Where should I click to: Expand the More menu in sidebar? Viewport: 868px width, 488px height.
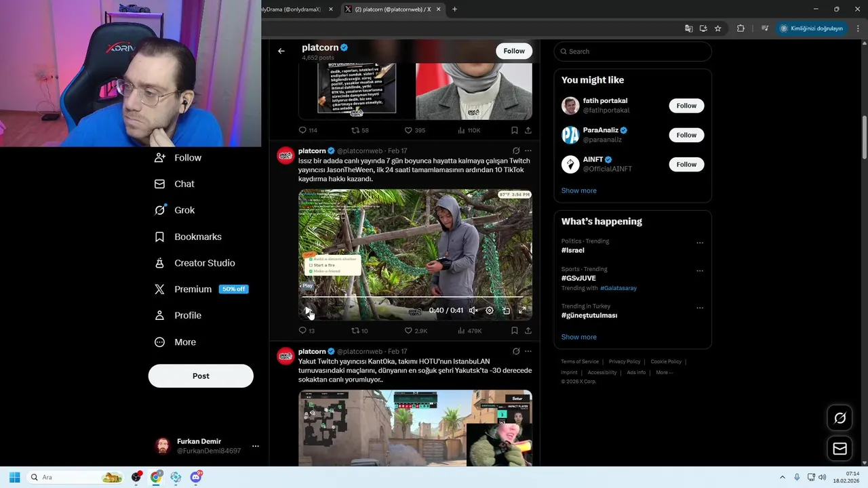(x=176, y=342)
